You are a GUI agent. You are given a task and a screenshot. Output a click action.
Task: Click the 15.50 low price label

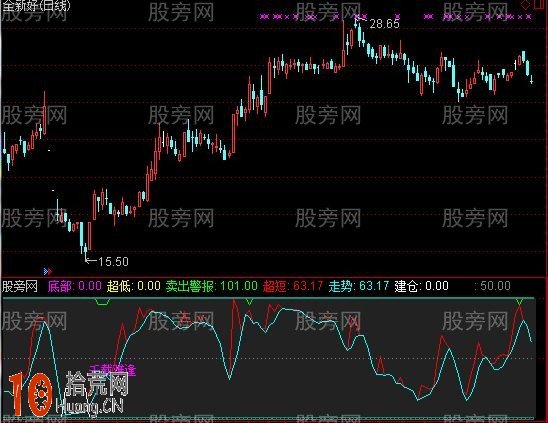click(x=113, y=261)
